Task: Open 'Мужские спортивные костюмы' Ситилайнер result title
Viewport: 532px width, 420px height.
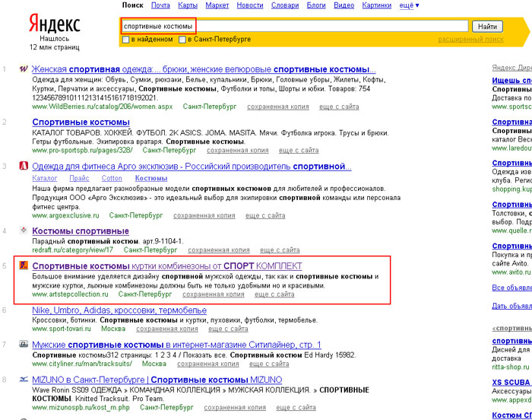Action: pos(176,345)
